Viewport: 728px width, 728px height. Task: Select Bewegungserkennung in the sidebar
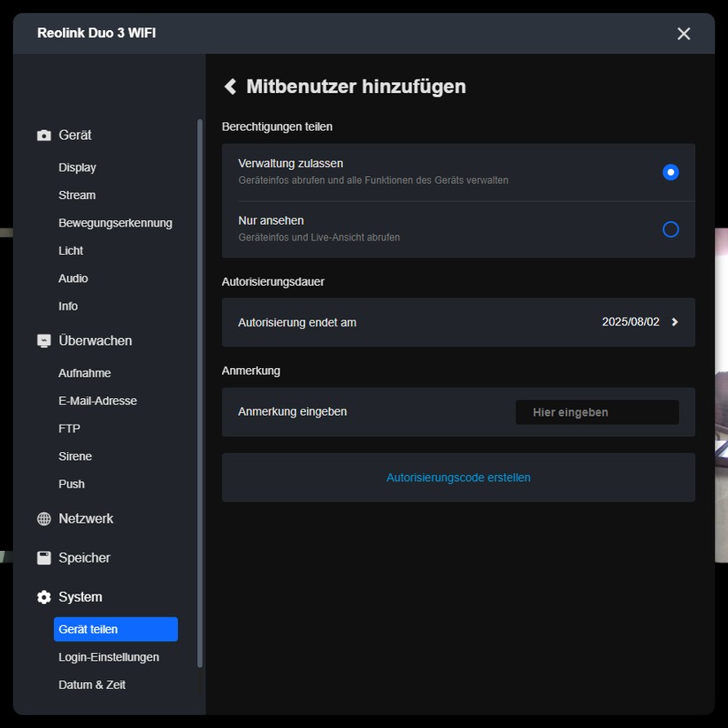[x=115, y=223]
